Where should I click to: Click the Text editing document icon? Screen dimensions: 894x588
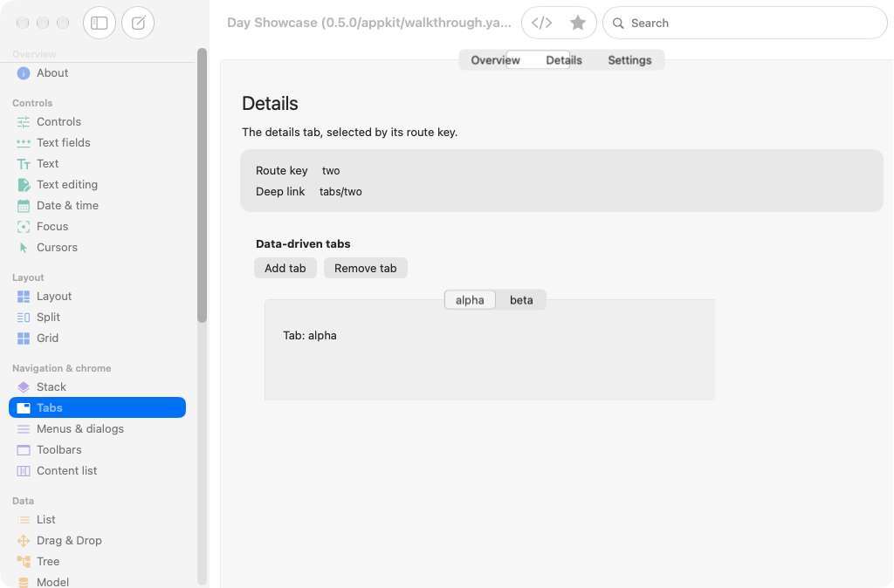pyautogui.click(x=24, y=185)
